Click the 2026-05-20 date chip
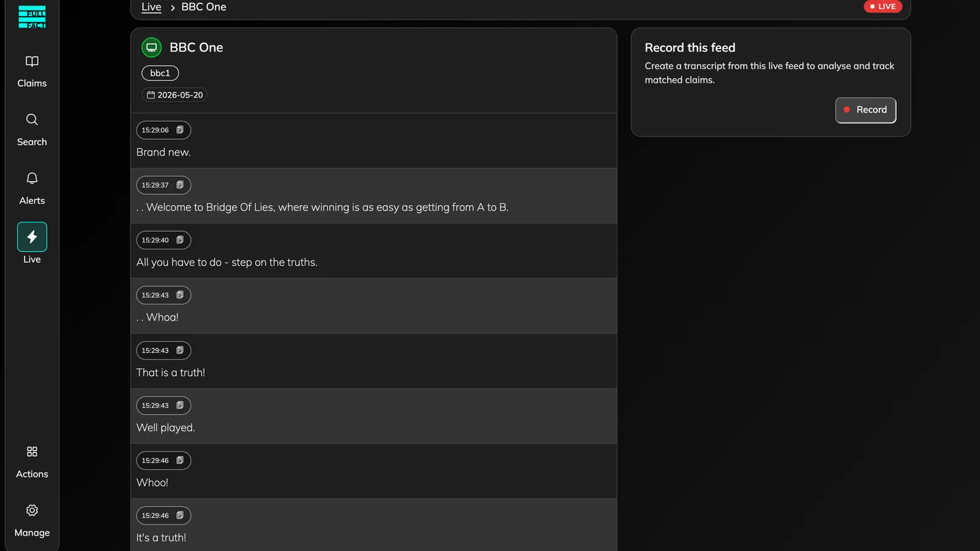The height and width of the screenshot is (551, 980). [x=175, y=95]
